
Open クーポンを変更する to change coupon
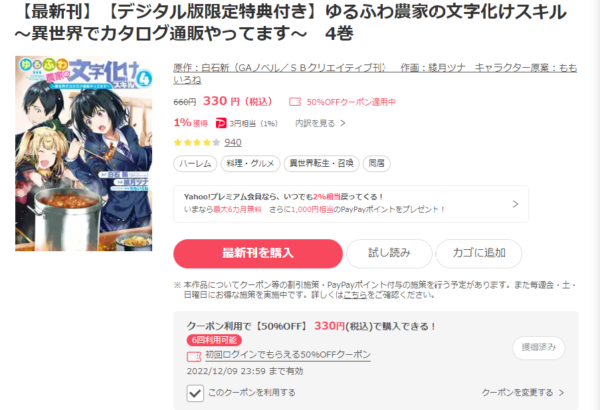tap(523, 392)
